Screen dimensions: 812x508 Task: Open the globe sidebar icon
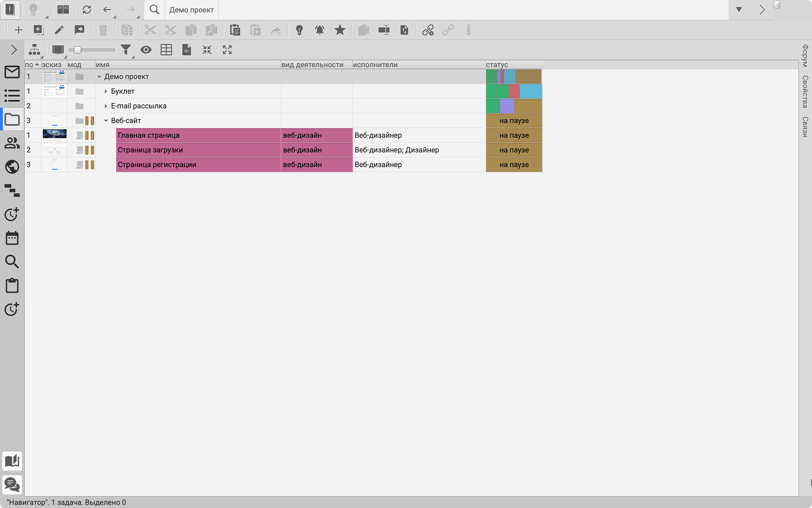click(x=12, y=167)
